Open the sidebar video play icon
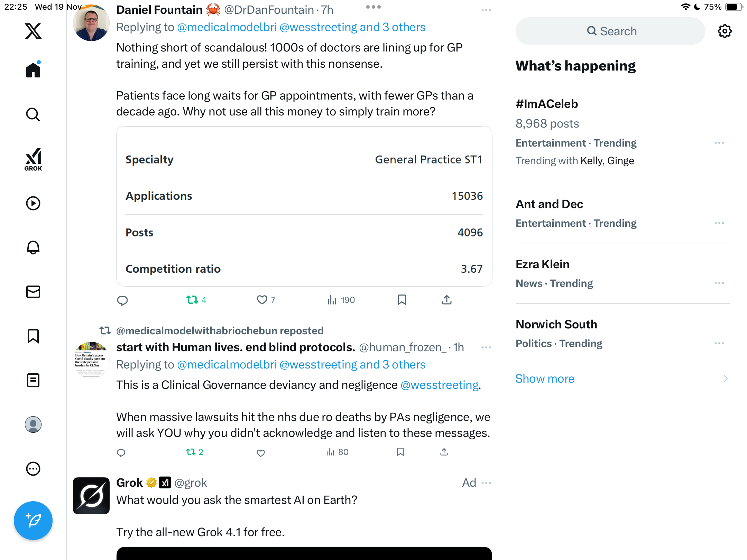This screenshot has width=747, height=560. [33, 203]
